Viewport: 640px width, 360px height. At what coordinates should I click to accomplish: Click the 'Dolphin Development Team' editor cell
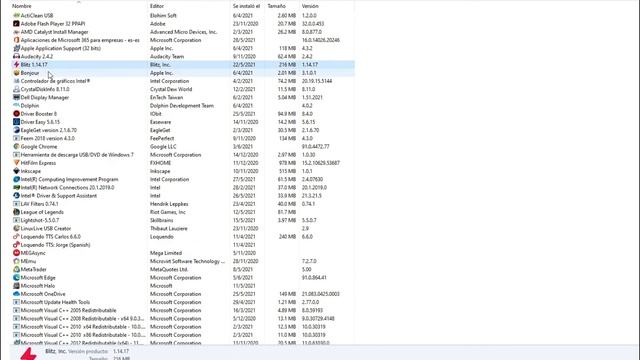[x=182, y=105]
